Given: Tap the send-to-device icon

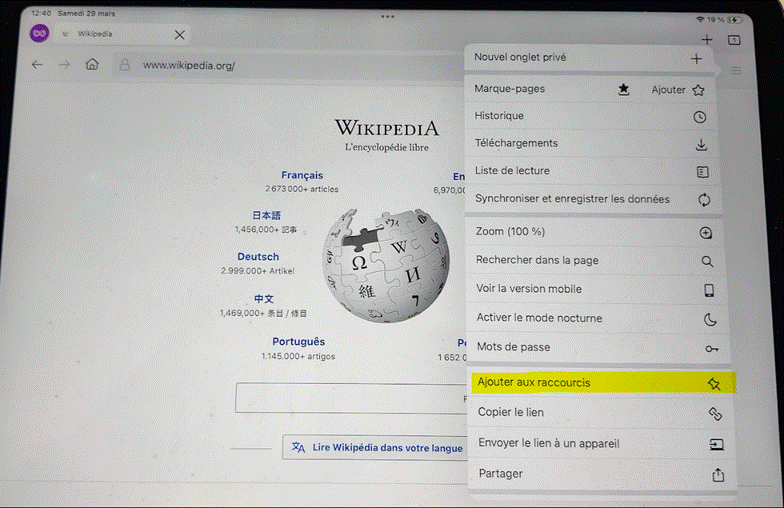Looking at the screenshot, I should 716,444.
